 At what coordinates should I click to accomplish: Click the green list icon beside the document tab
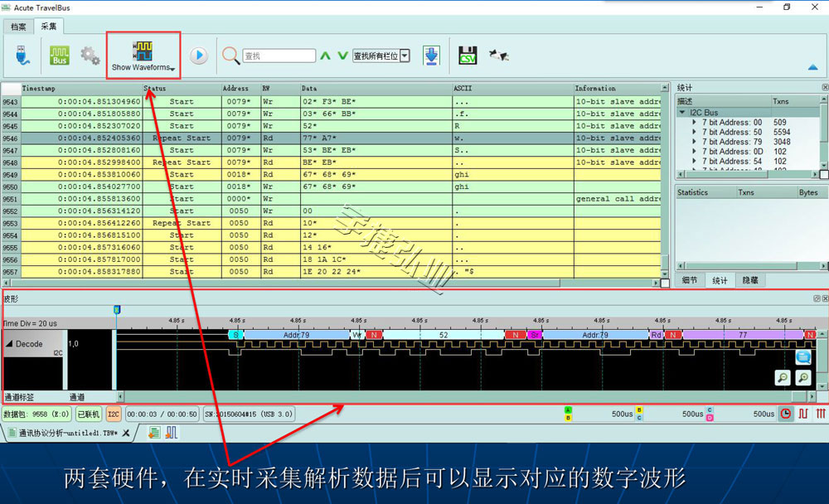[154, 433]
